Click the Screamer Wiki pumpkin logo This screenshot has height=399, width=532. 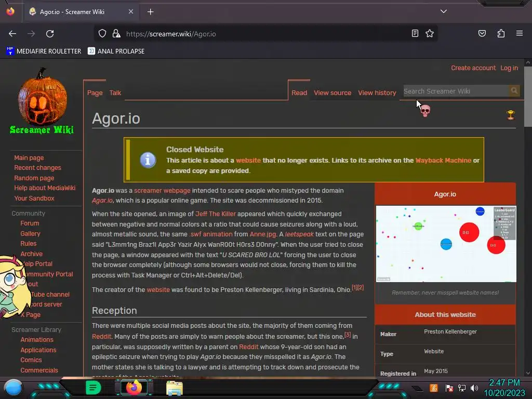42,101
